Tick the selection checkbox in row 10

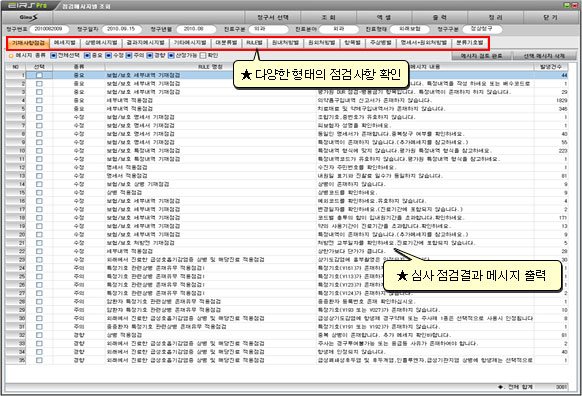click(39, 151)
